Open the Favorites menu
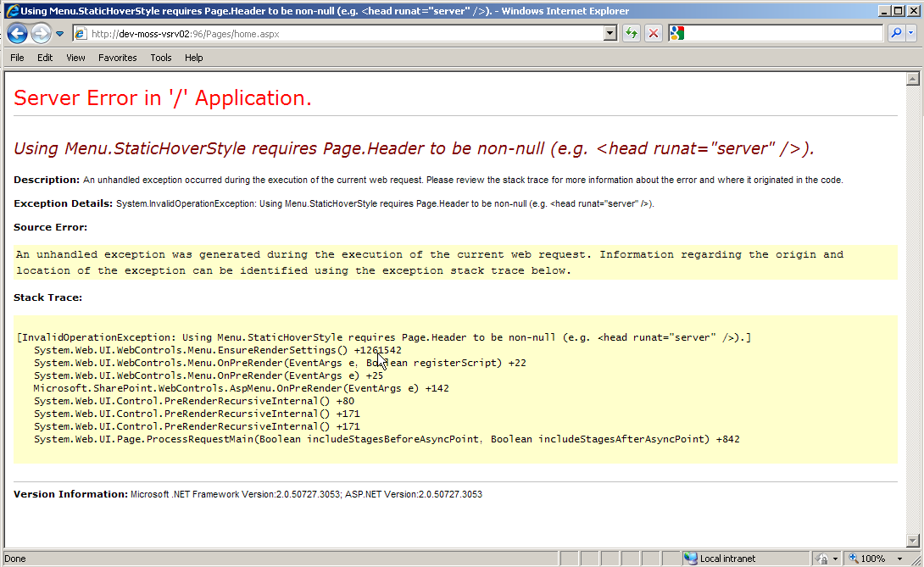The height and width of the screenshot is (567, 924). point(117,58)
